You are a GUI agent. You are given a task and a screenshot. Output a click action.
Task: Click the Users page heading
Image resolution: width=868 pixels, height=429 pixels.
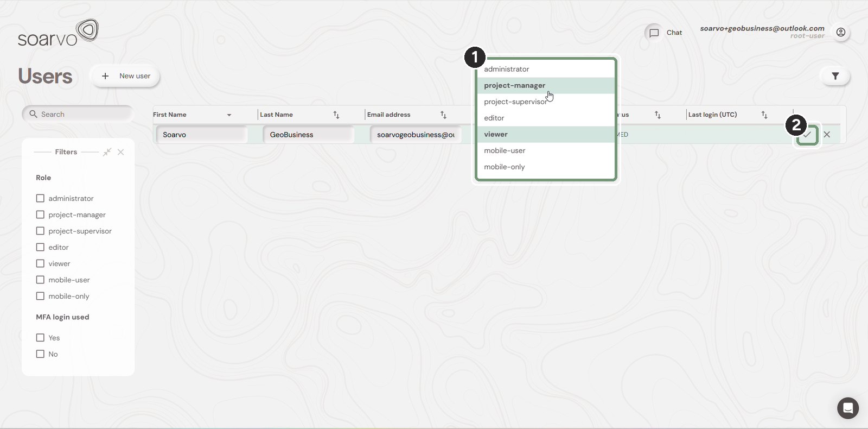pyautogui.click(x=45, y=76)
